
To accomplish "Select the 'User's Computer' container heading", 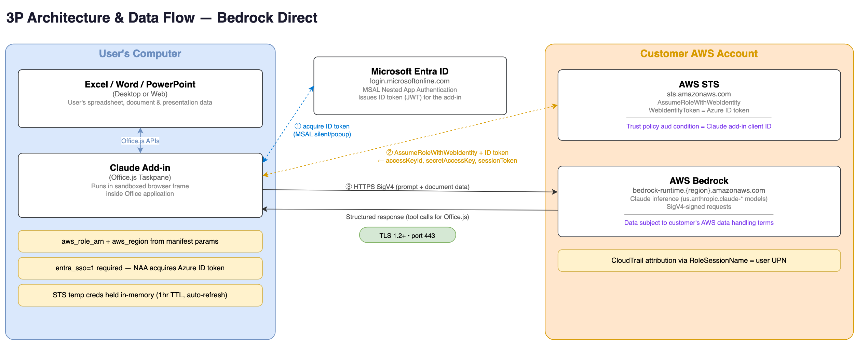I will point(140,54).
